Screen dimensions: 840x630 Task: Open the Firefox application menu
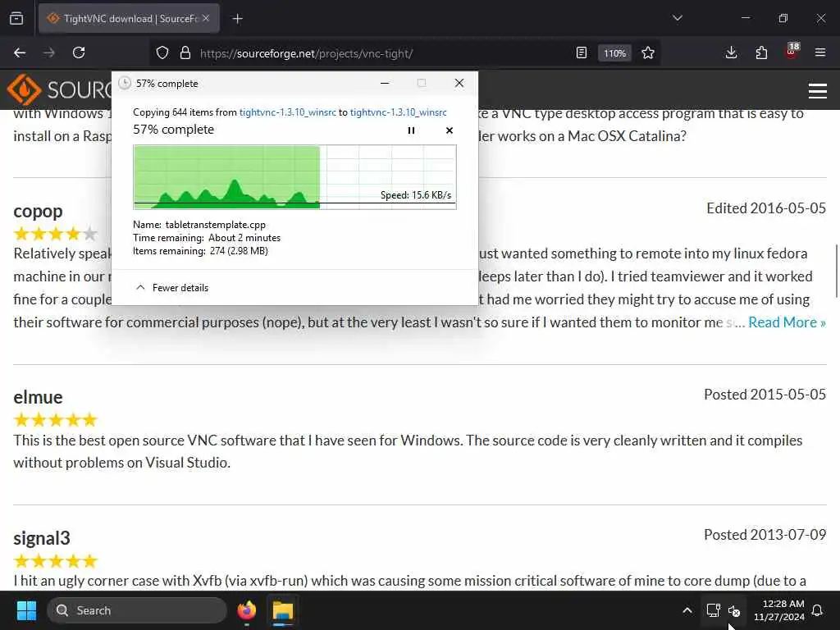coord(820,53)
